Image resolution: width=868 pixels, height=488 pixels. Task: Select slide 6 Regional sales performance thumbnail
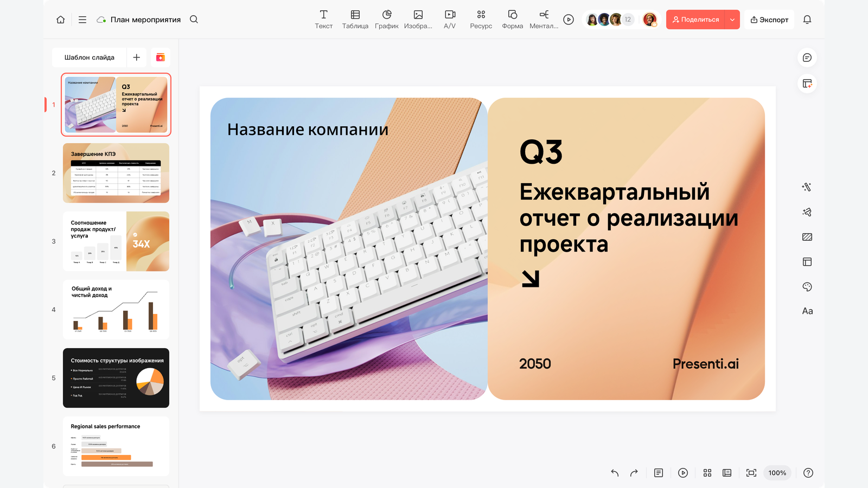click(x=116, y=446)
